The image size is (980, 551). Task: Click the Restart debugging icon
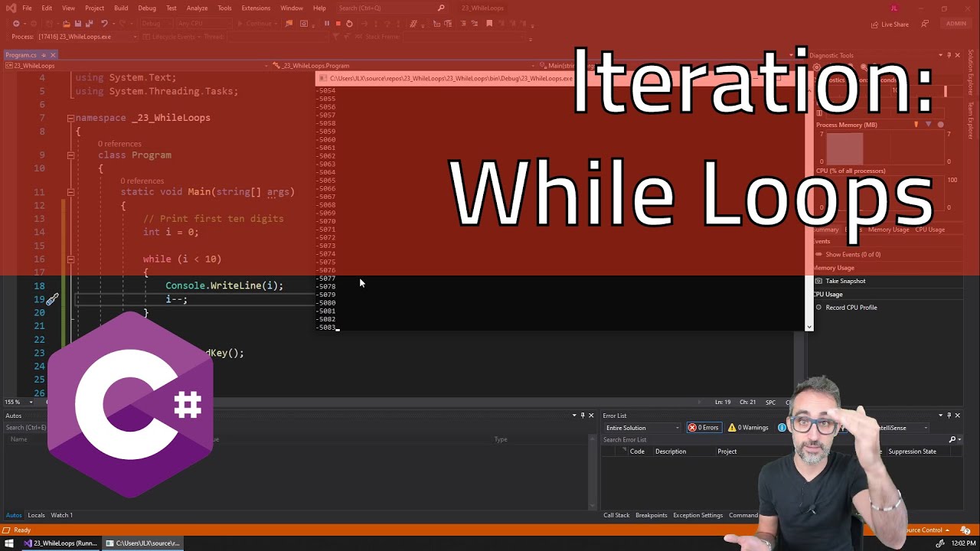(x=349, y=24)
